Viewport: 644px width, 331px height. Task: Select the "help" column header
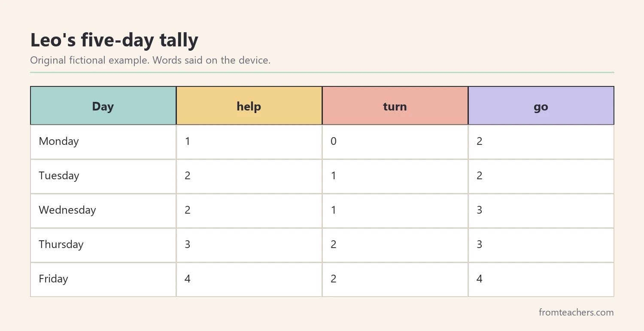(249, 106)
